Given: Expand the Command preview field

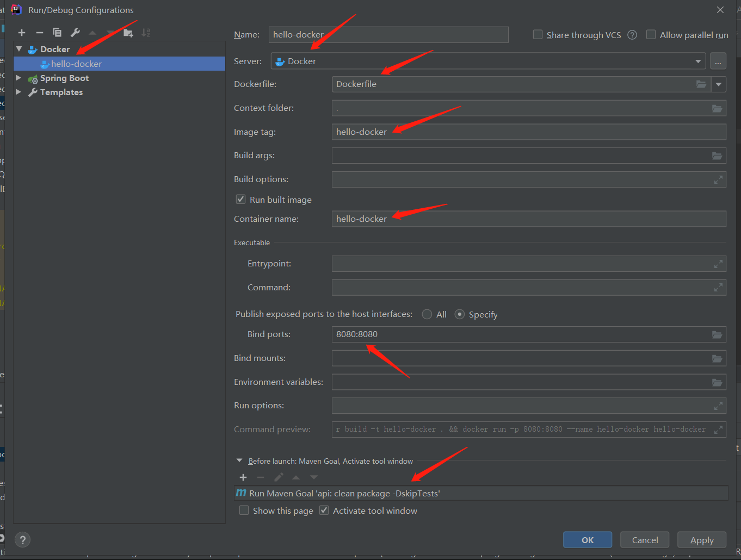Looking at the screenshot, I should 718,430.
